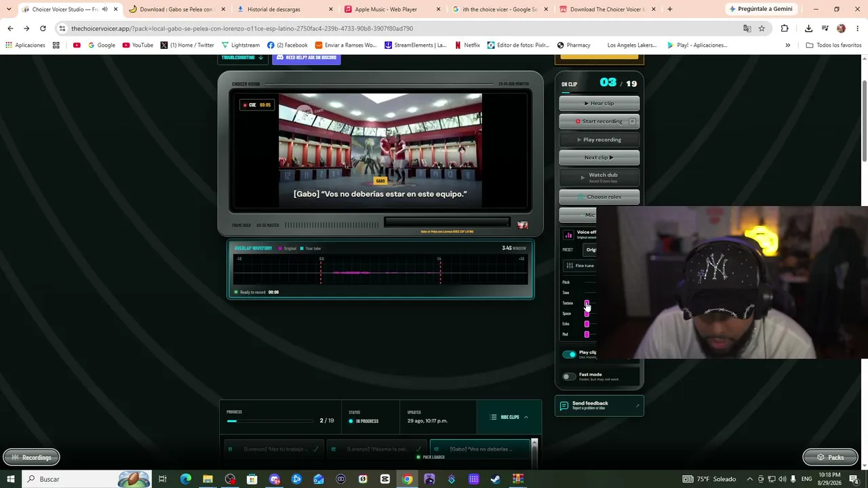Open the Chrome profile avatar

click(x=841, y=28)
